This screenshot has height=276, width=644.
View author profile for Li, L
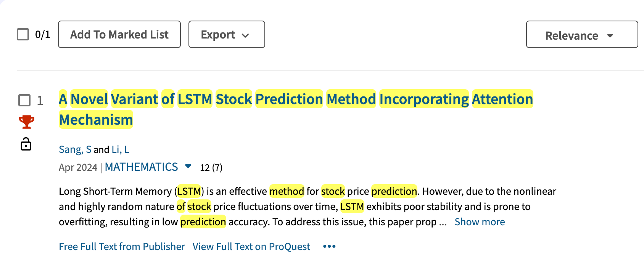pyautogui.click(x=121, y=149)
